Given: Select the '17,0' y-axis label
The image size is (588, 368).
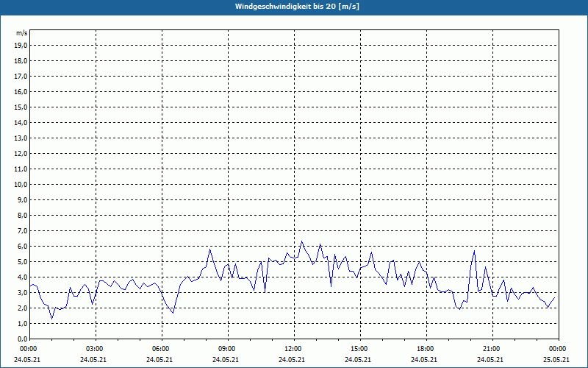Looking at the screenshot, I should (x=21, y=77).
